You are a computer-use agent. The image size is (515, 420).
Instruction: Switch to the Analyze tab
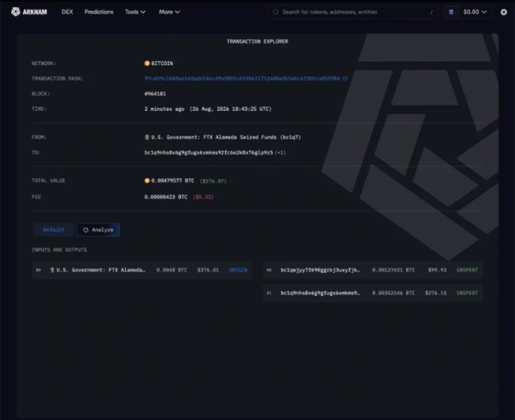click(x=98, y=230)
